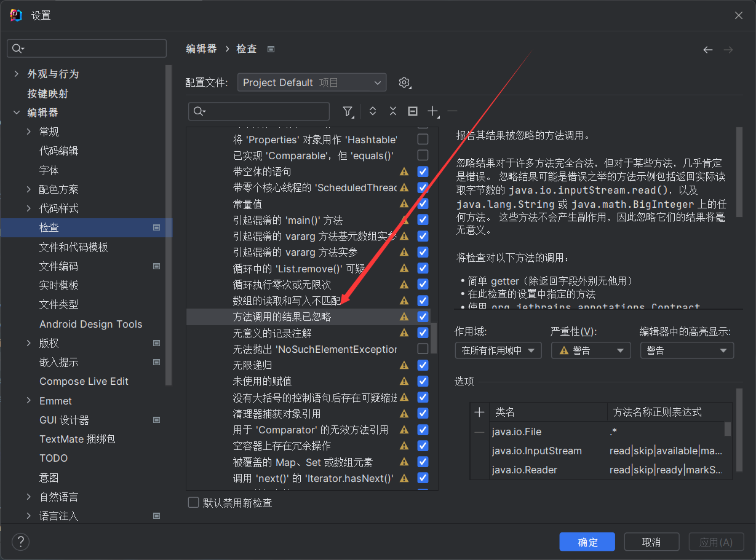
Task: Click the help question mark button
Action: (x=21, y=542)
